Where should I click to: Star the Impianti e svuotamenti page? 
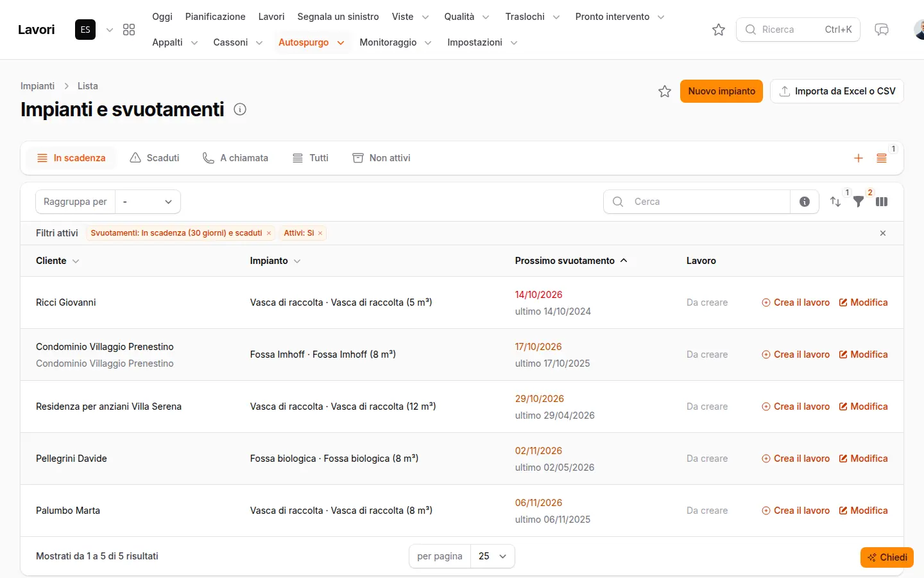[665, 91]
